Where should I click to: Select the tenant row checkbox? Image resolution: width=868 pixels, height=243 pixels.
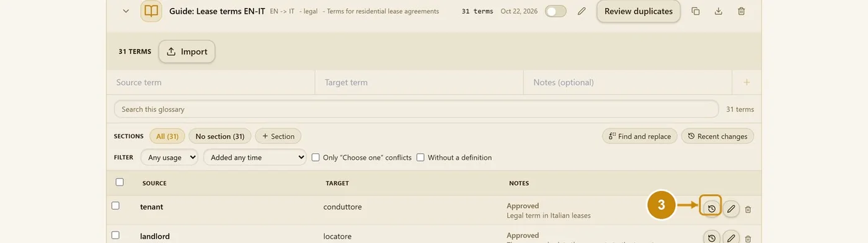115,205
